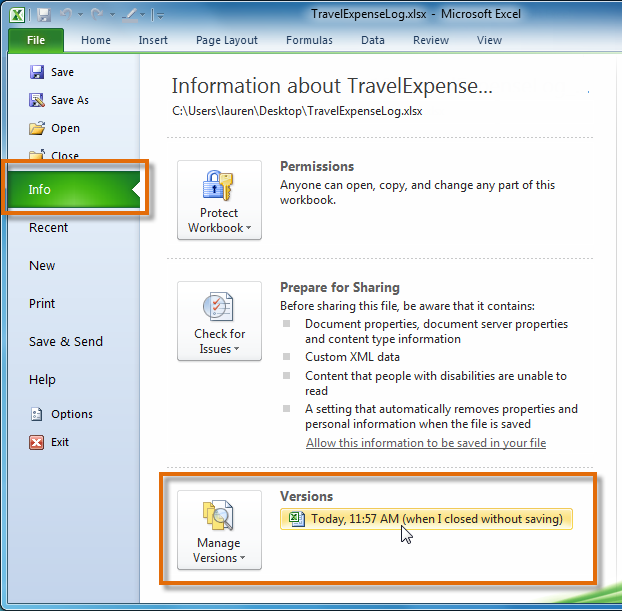Click the Save As icon in sidebar
622x611 pixels.
[x=37, y=100]
